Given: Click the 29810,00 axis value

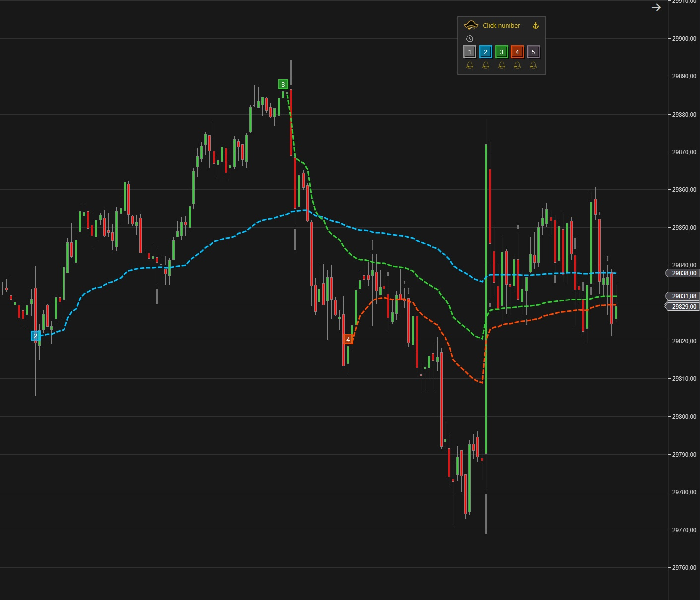Looking at the screenshot, I should pyautogui.click(x=684, y=379).
